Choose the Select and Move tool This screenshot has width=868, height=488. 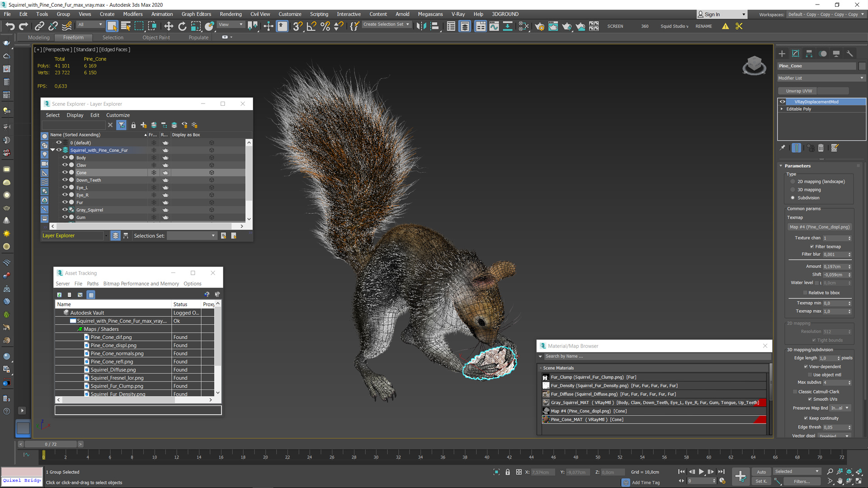(x=169, y=26)
